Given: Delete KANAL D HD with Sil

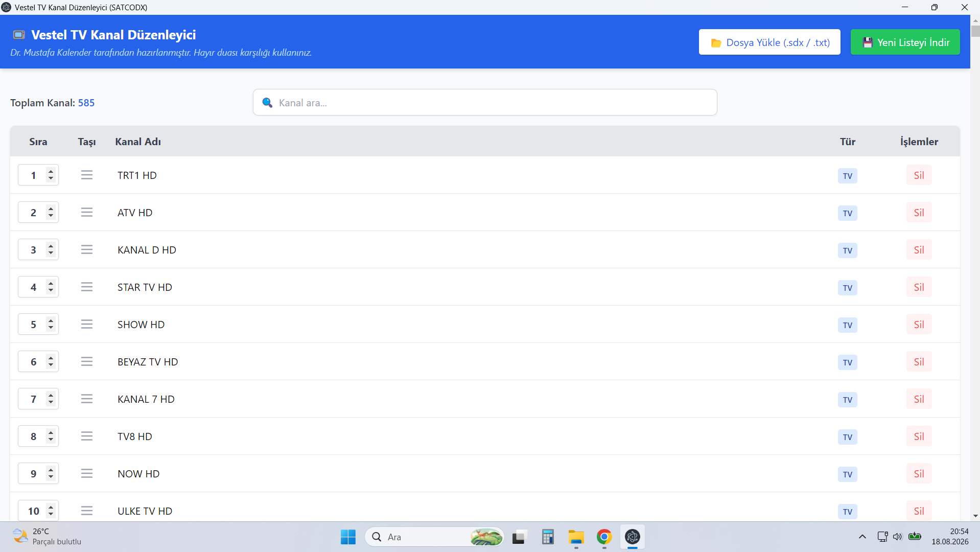Looking at the screenshot, I should 919,250.
